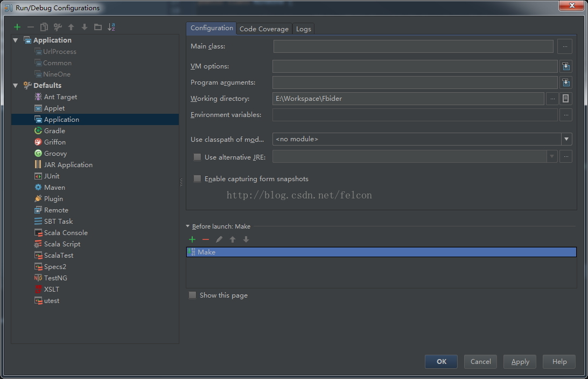Enable capturing form snapshots checkbox
Screen dimensions: 588x379
[x=197, y=179]
